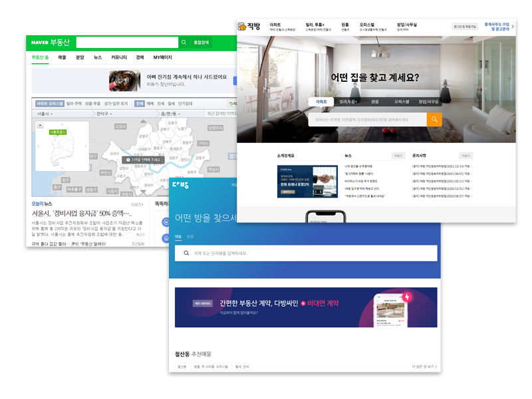
Task: Open 경매 tab in Naver navigation
Action: (x=140, y=57)
